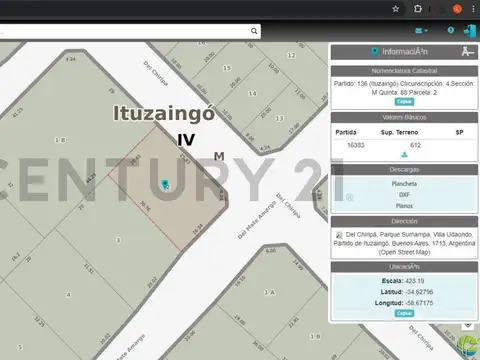
Task: Click the Nomenclatura Catastral header
Action: coord(404,71)
